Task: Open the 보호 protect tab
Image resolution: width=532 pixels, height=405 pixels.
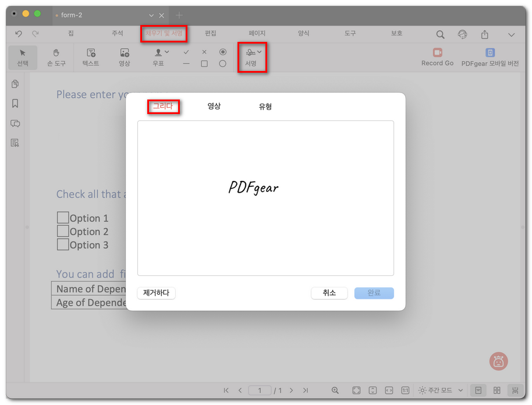Action: pyautogui.click(x=396, y=33)
